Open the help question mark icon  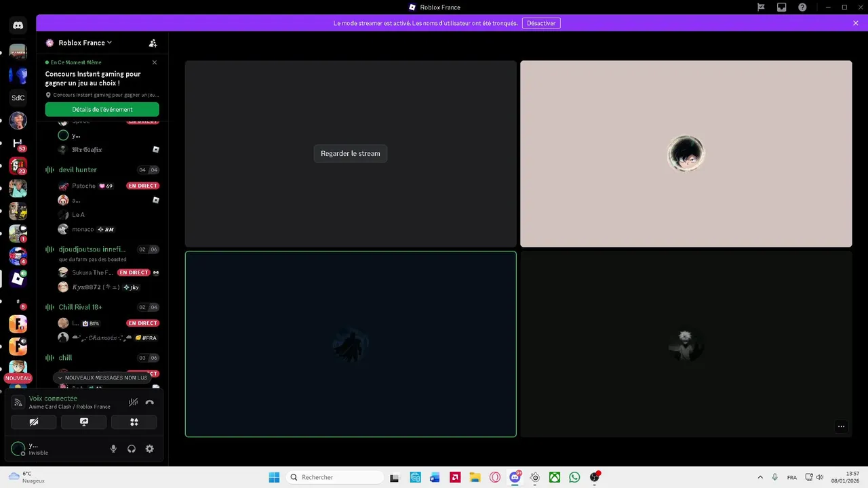point(802,7)
